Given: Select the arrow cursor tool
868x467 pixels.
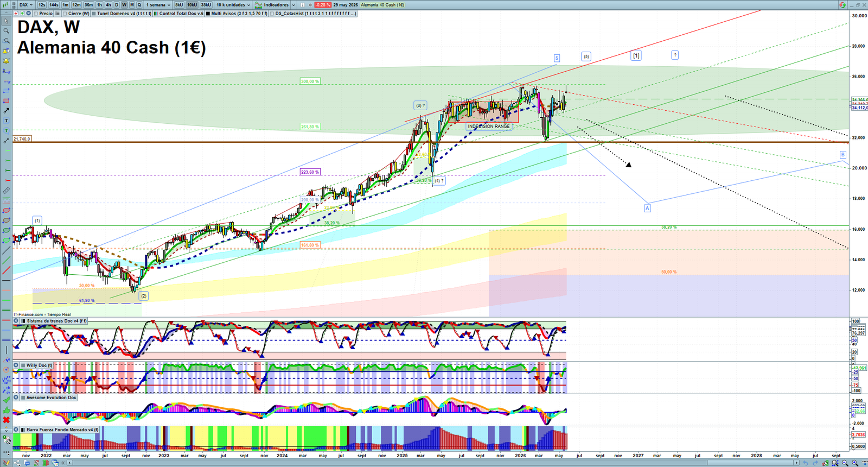Looking at the screenshot, I should click(x=6, y=21).
